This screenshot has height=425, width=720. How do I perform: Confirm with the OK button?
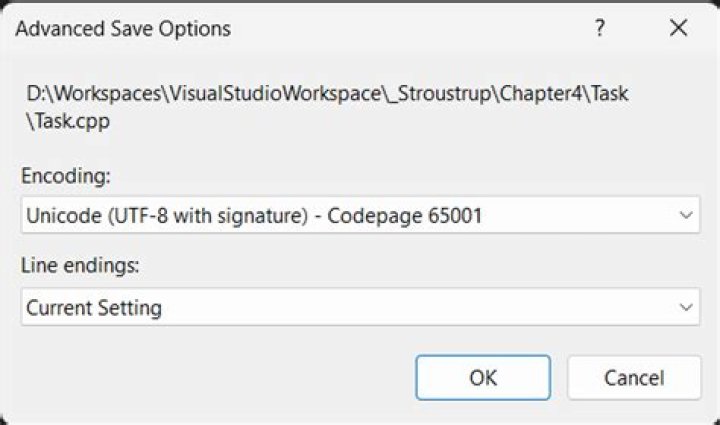483,378
